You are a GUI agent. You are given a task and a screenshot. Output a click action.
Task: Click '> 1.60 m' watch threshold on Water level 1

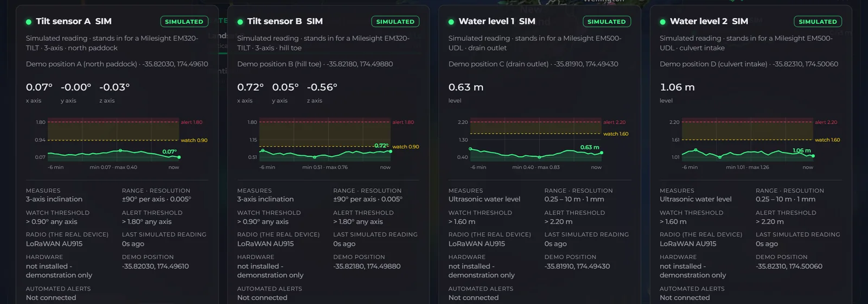point(462,221)
